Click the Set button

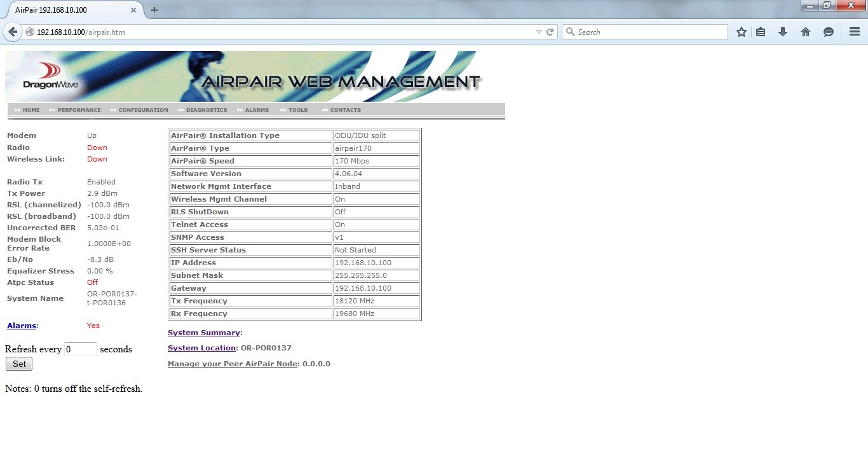pyautogui.click(x=19, y=364)
